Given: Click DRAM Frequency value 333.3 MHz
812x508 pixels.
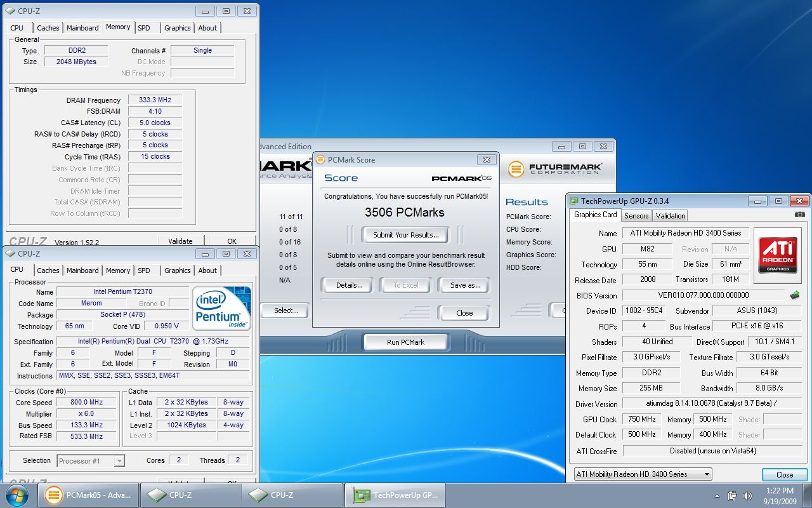Looking at the screenshot, I should 155,100.
